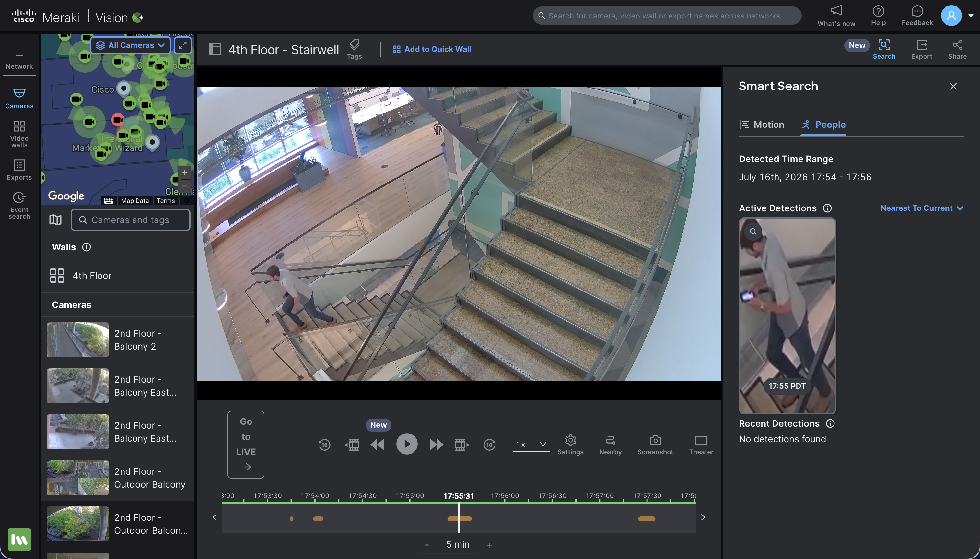Step back one frame
This screenshot has width=980, height=559.
click(x=352, y=445)
